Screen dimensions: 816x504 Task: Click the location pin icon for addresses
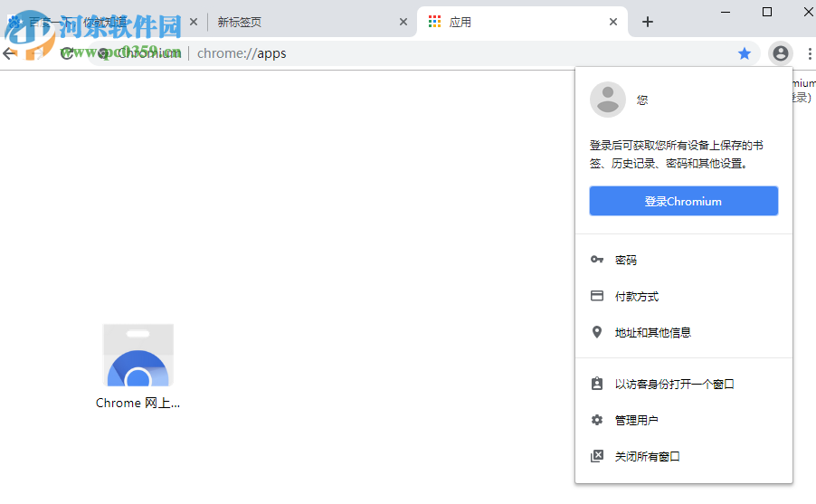pyautogui.click(x=597, y=332)
